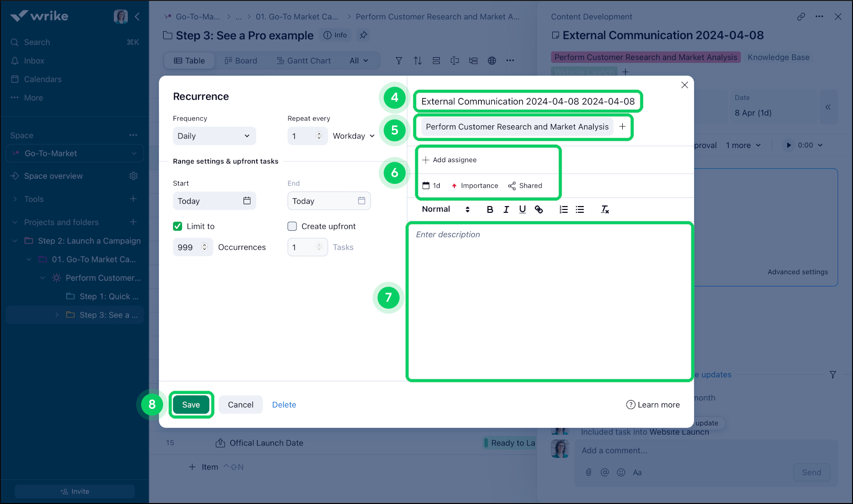Viewport: 853px width, 504px height.
Task: Clear text formatting icon
Action: [x=605, y=209]
